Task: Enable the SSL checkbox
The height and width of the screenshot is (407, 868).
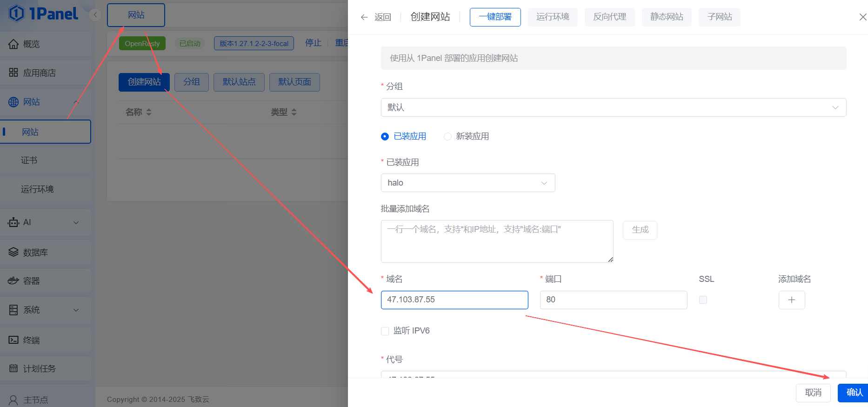Action: 703,300
